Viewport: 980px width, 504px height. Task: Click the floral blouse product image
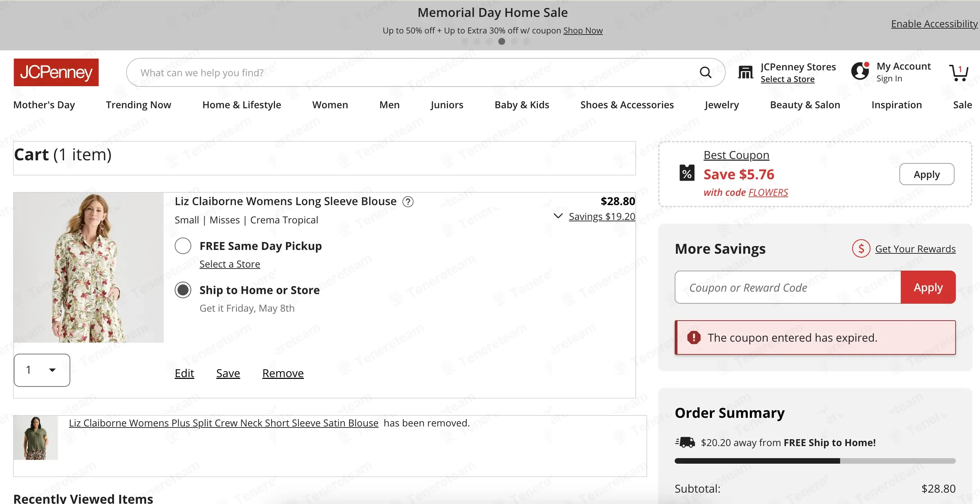(89, 267)
